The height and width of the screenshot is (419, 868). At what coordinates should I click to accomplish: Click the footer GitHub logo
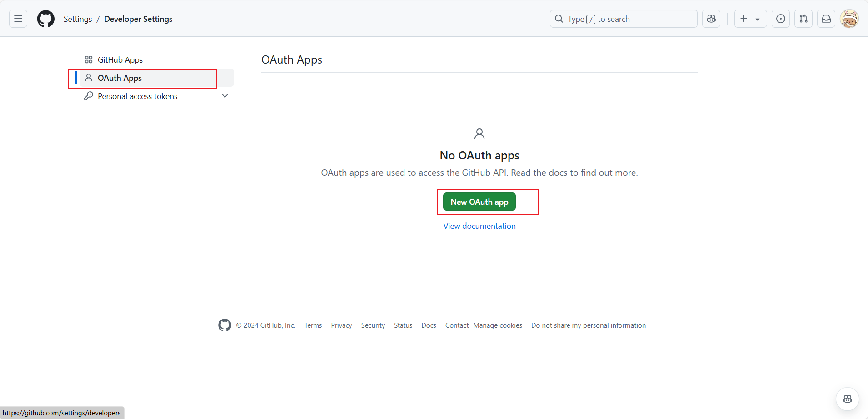224,325
